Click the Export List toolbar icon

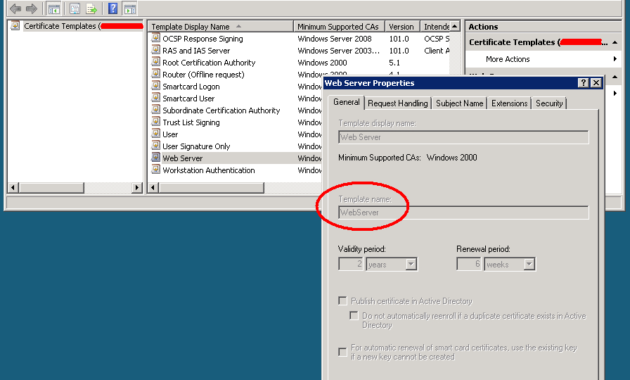click(92, 8)
